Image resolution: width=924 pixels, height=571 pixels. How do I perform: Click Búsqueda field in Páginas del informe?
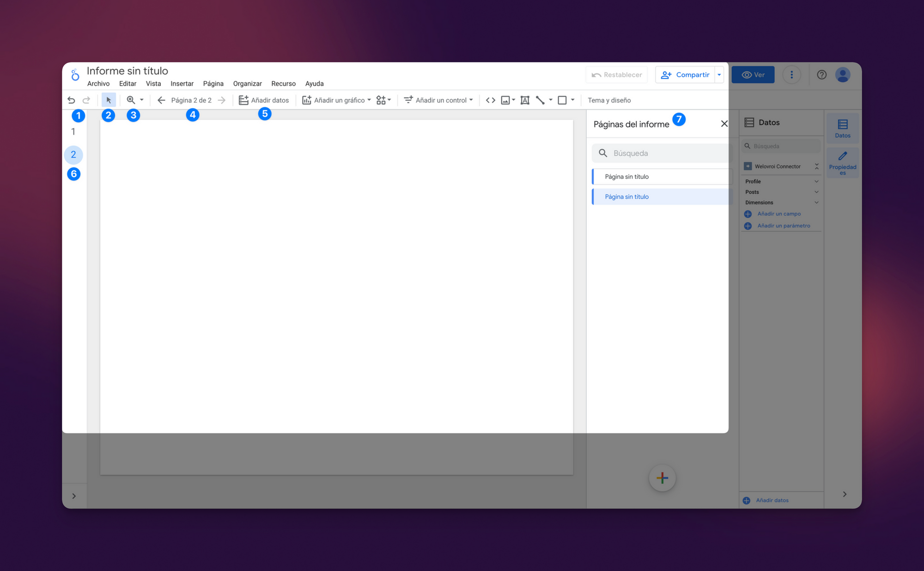662,153
